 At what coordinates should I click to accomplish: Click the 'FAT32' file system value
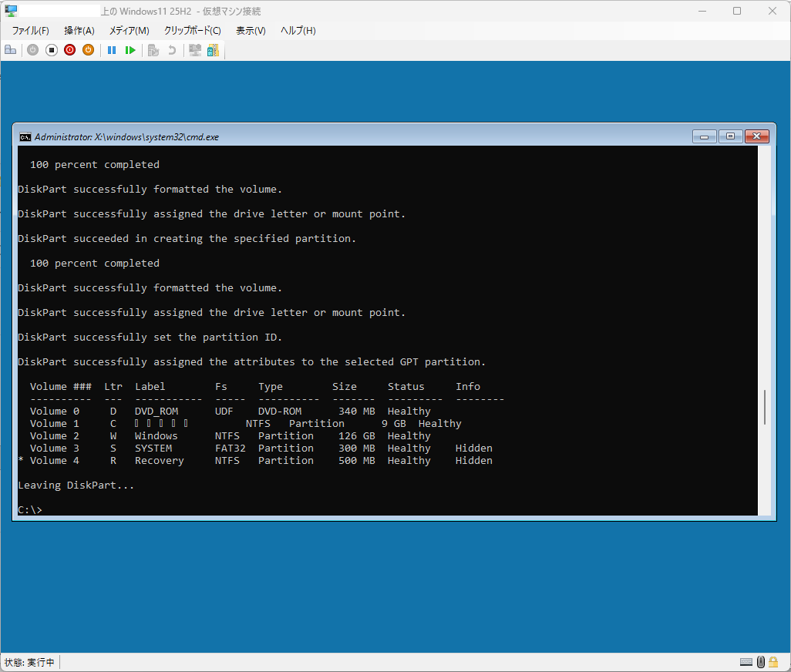tap(230, 449)
